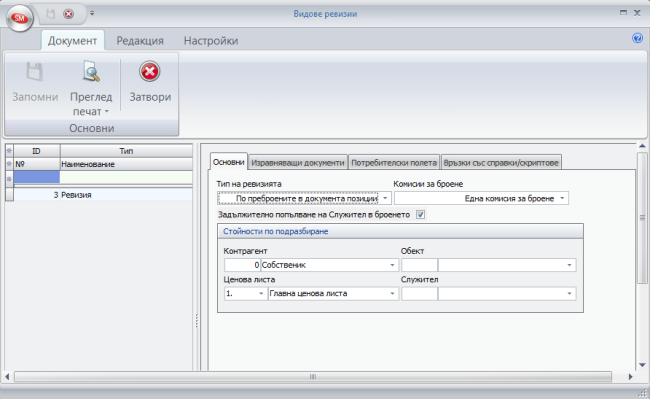Expand the Комисии за броене dropdown
Image resolution: width=650 pixels, height=399 pixels.
click(x=562, y=198)
